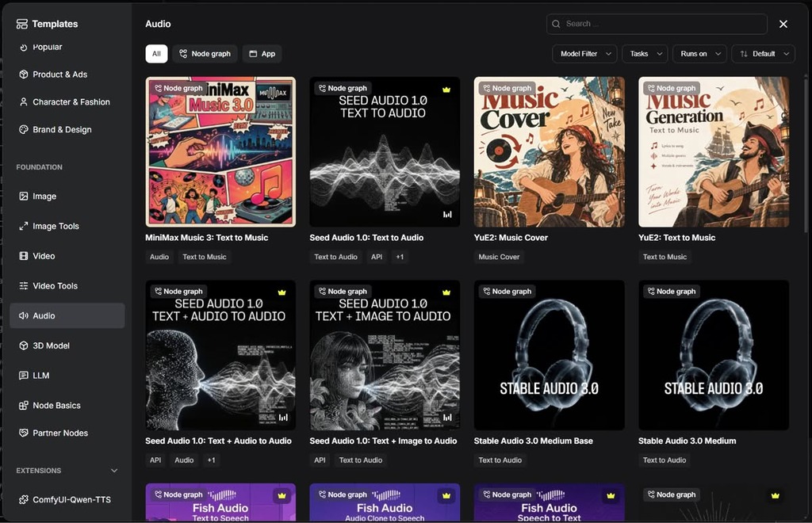Collapse the Extensions section chevron
This screenshot has height=523, width=812.
[114, 471]
